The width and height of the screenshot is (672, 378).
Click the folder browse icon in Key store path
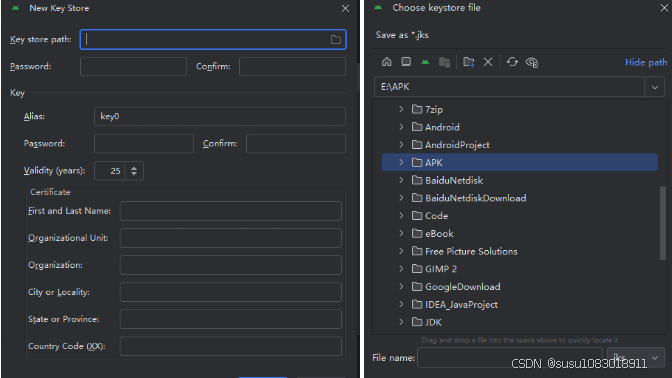click(x=336, y=40)
